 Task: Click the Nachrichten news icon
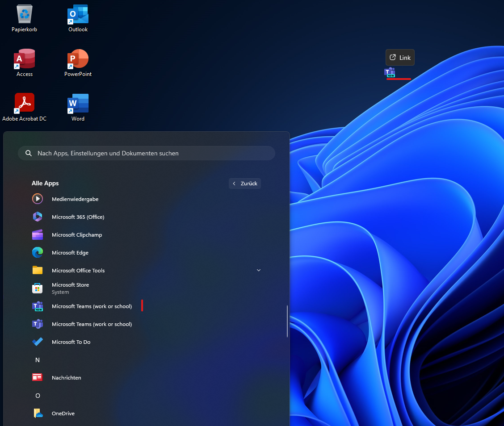pos(38,377)
